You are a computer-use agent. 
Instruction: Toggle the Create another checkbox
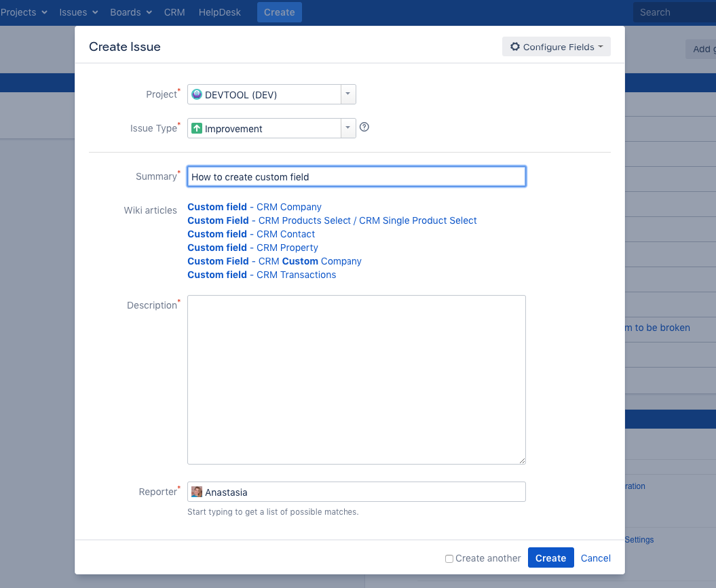[x=449, y=559]
